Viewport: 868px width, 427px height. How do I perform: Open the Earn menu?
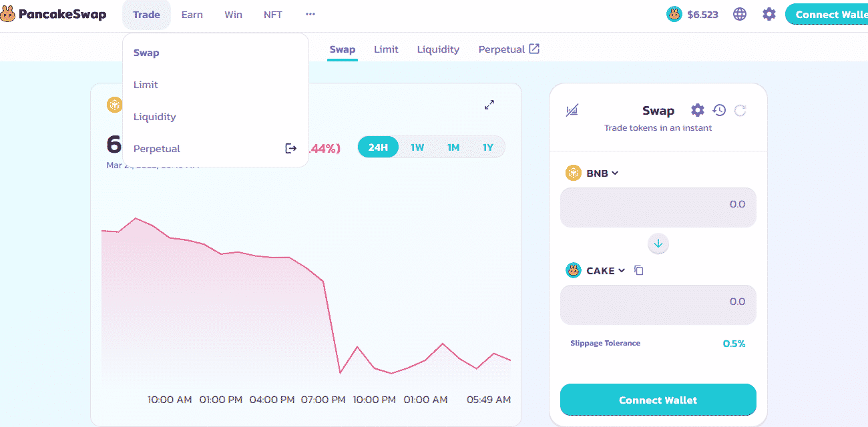pos(192,15)
